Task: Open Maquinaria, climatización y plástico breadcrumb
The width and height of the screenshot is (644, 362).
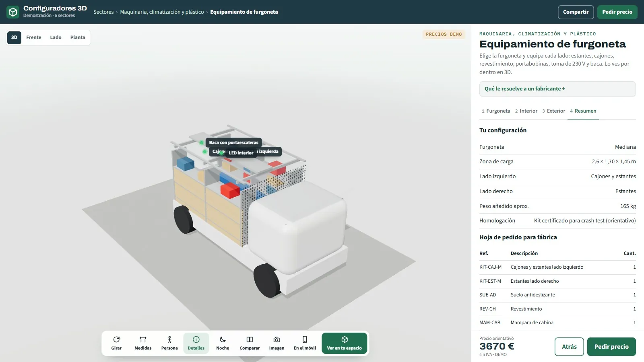Action: pos(162,12)
